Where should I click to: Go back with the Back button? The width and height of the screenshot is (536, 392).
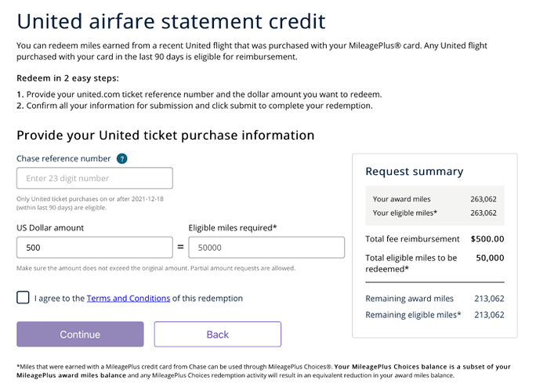pyautogui.click(x=217, y=335)
